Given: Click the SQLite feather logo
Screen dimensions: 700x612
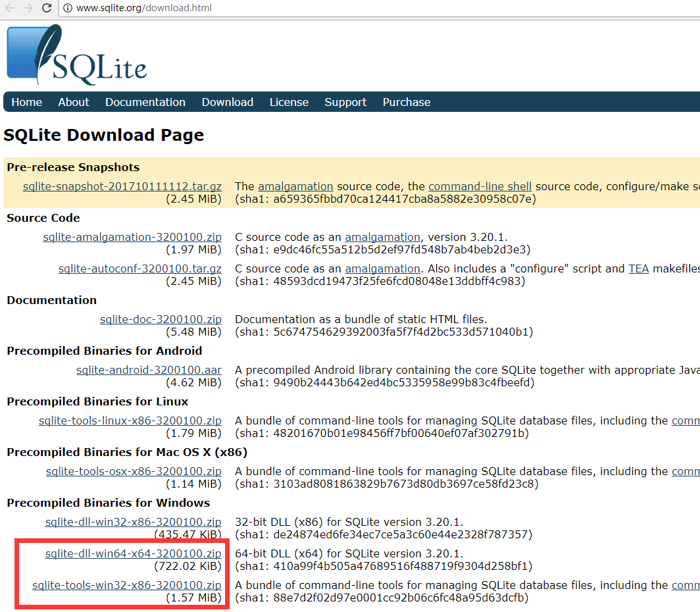Looking at the screenshot, I should 76,55.
